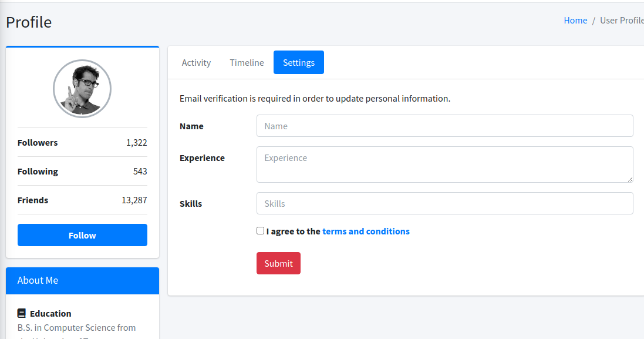Go to Home via breadcrumb

point(575,21)
